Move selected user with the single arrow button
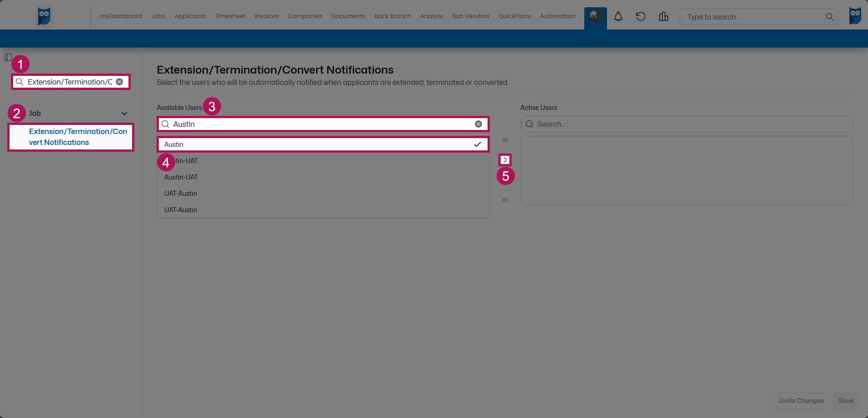Image resolution: width=868 pixels, height=418 pixels. [x=505, y=160]
